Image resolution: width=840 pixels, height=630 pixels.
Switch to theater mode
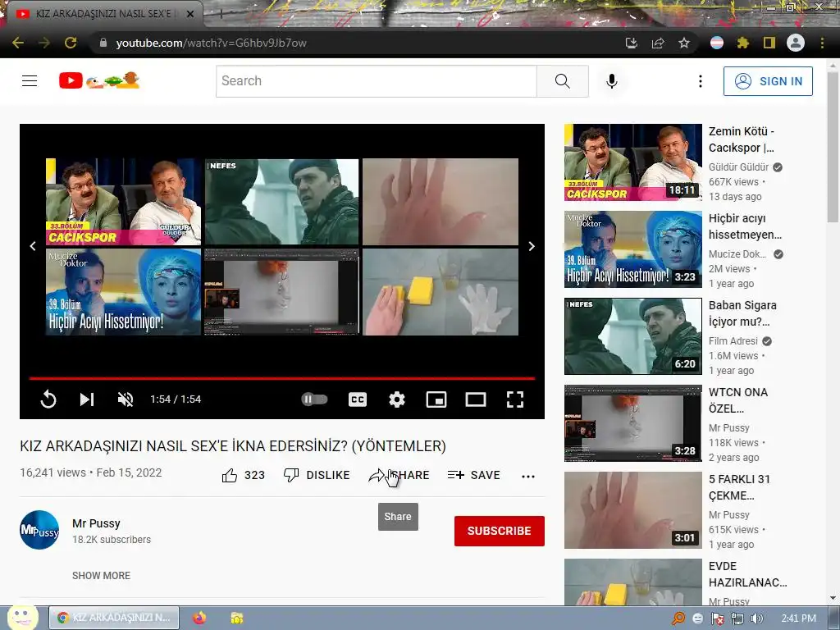click(x=476, y=399)
